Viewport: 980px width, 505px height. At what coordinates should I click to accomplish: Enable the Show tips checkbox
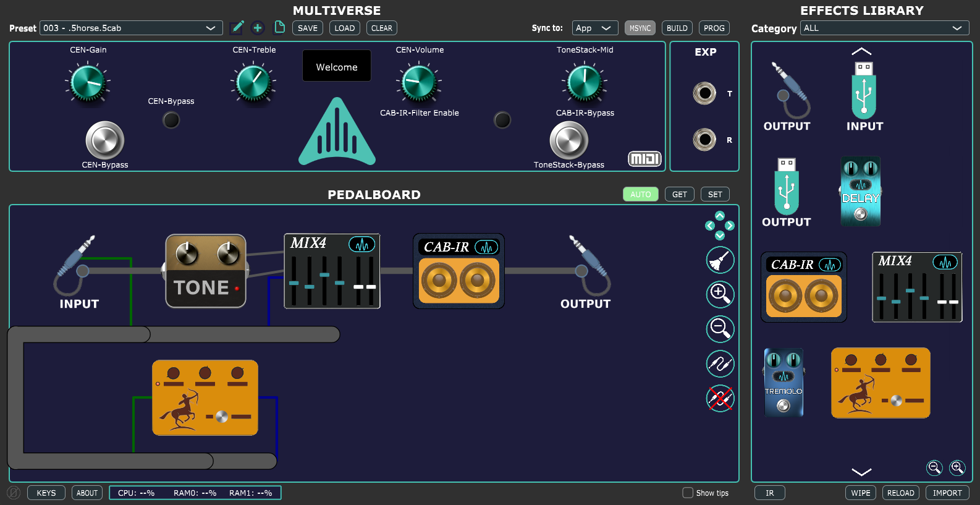click(x=688, y=493)
